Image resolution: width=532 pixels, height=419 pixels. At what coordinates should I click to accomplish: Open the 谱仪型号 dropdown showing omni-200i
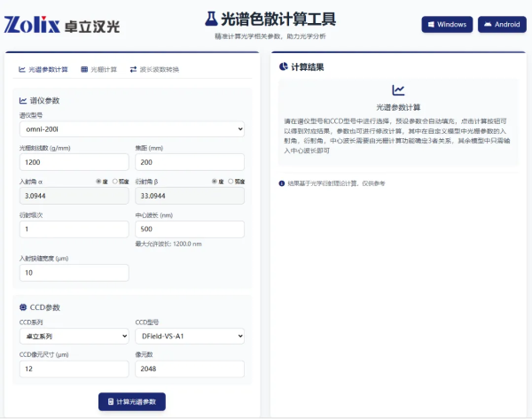131,129
